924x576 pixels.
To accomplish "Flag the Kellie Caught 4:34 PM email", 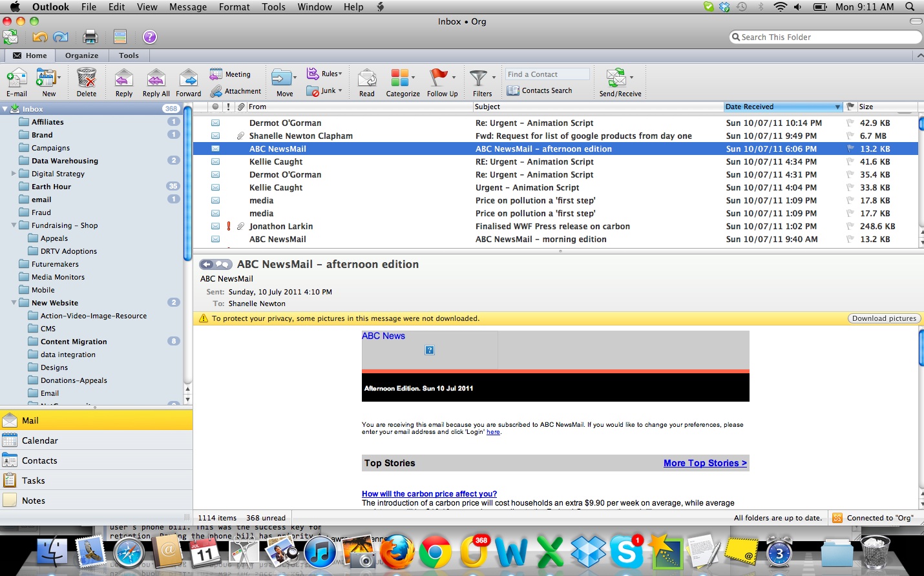I will [850, 161].
